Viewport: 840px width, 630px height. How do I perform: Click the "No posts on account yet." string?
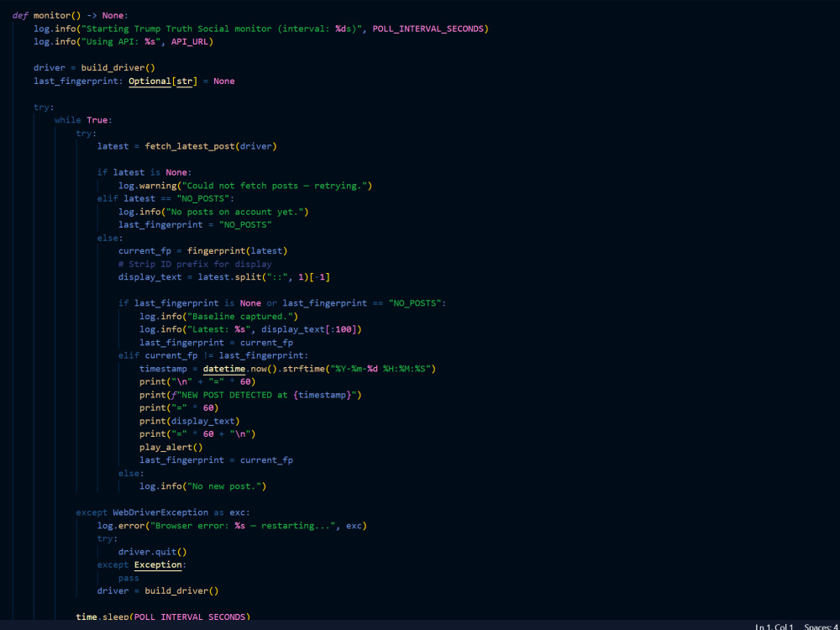click(x=234, y=212)
